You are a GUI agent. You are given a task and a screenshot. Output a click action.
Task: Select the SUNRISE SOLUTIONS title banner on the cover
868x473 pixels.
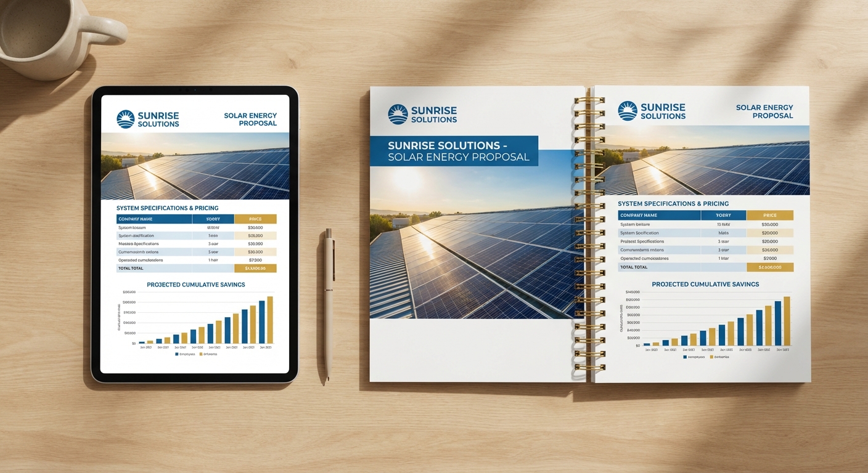click(454, 151)
